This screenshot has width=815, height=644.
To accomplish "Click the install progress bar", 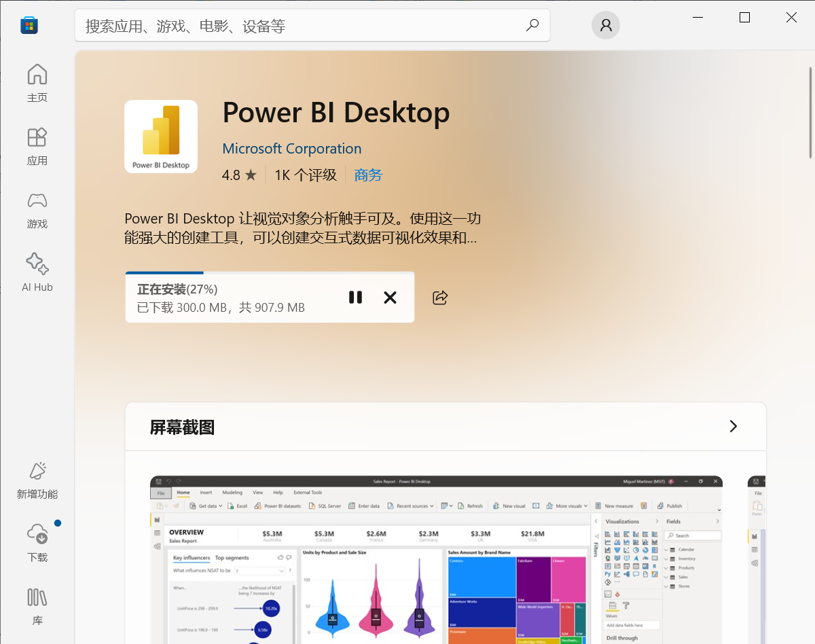I will pos(270,273).
